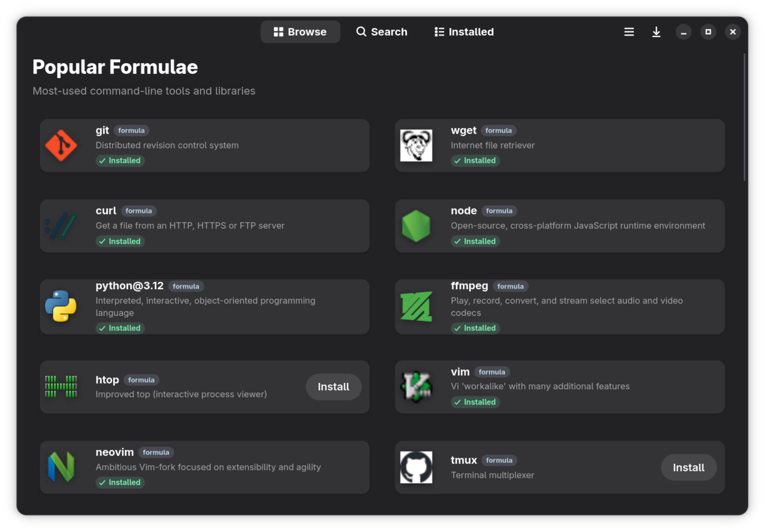Open the hamburger main menu

pyautogui.click(x=629, y=32)
